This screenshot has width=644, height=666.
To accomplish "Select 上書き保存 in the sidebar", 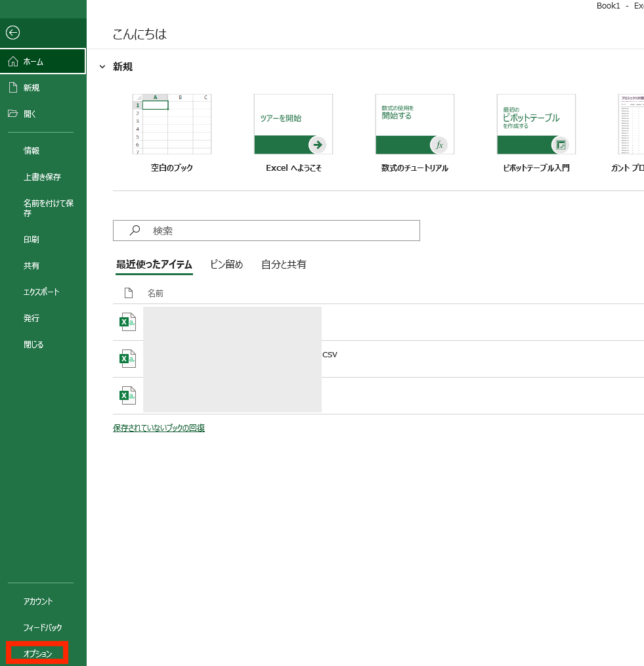I will click(42, 177).
